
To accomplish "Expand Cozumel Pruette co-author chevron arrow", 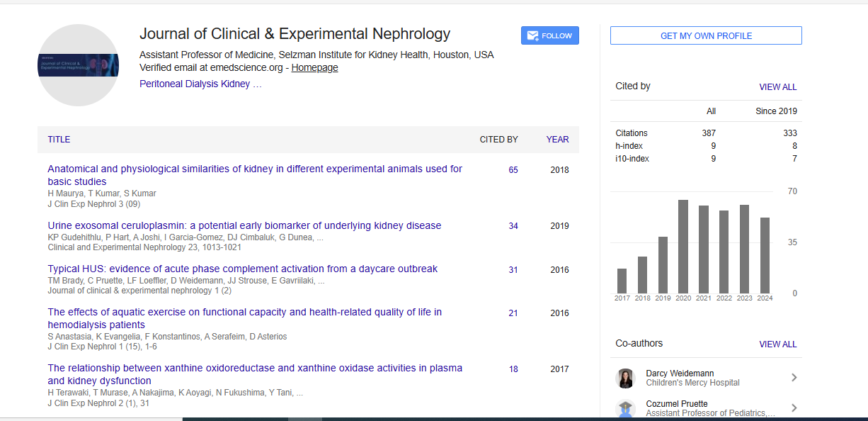I will (794, 408).
